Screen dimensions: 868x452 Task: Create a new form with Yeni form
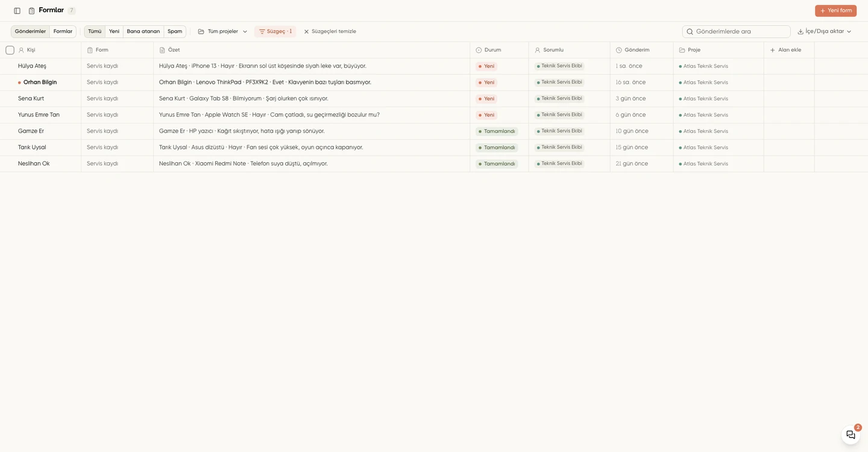[x=835, y=11]
